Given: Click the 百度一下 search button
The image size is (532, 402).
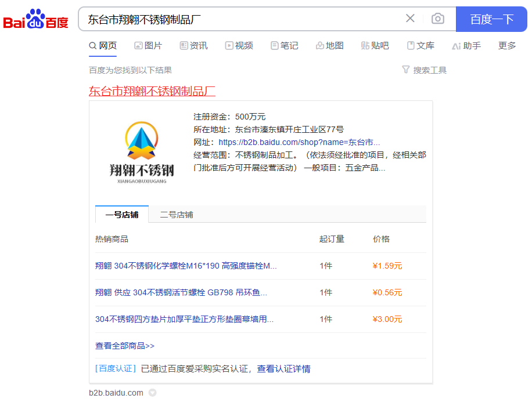Looking at the screenshot, I should 491,19.
